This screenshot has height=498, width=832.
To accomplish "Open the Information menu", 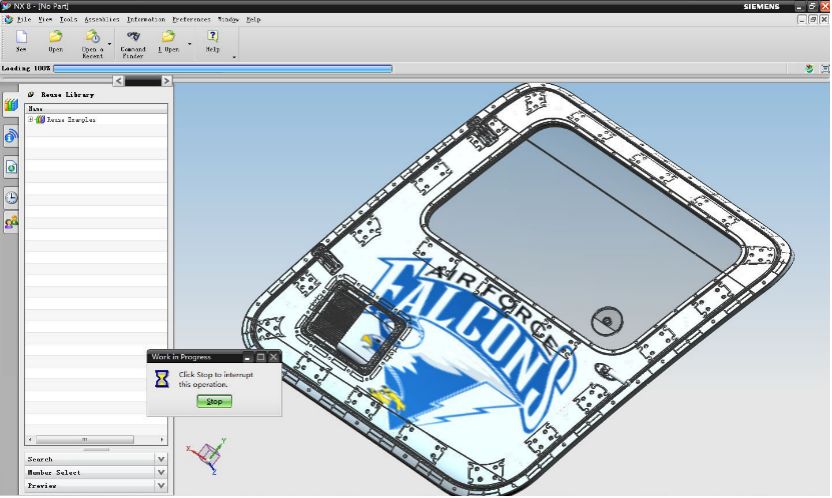I will (146, 20).
